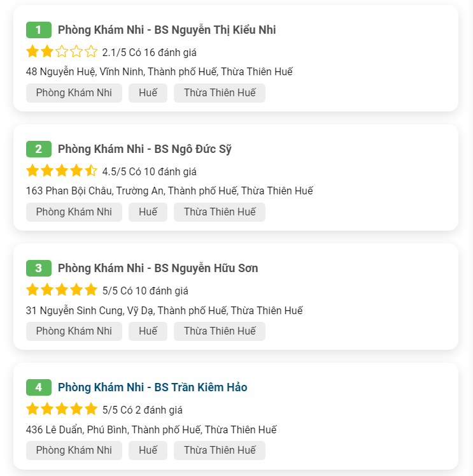Click the 48 Nguyễn Huệ address text
The image size is (473, 476).
tap(159, 72)
